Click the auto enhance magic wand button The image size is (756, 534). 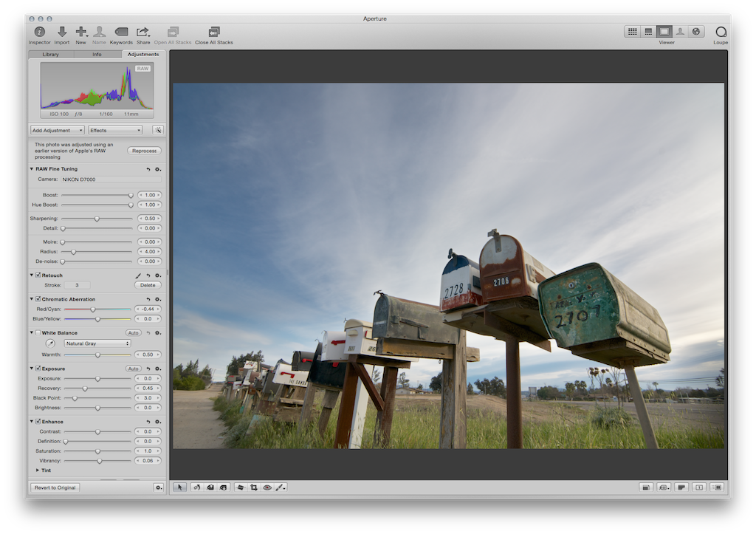[x=158, y=130]
